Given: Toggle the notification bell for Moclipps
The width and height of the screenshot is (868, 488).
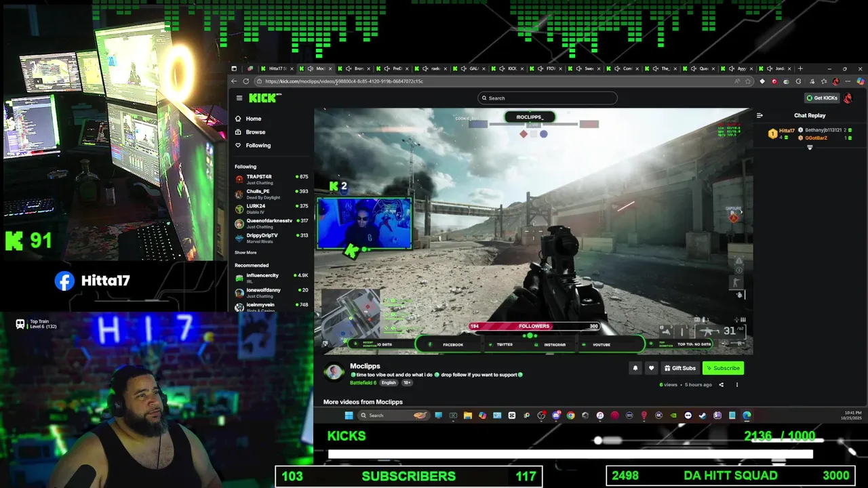Looking at the screenshot, I should (635, 368).
